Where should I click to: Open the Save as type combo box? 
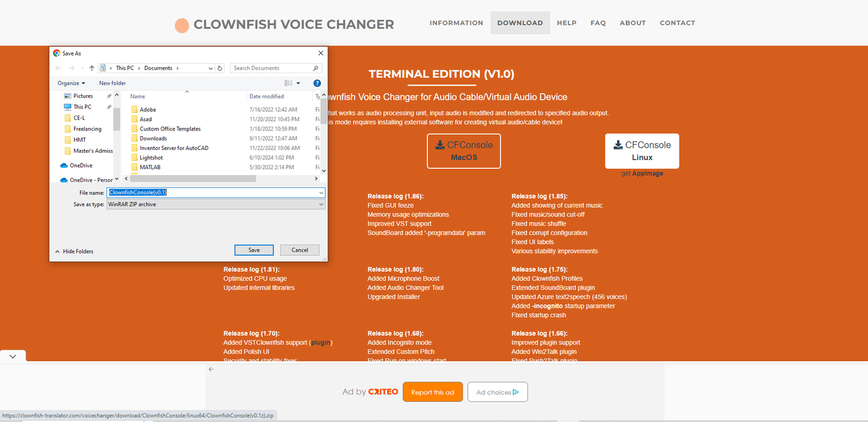(x=216, y=204)
